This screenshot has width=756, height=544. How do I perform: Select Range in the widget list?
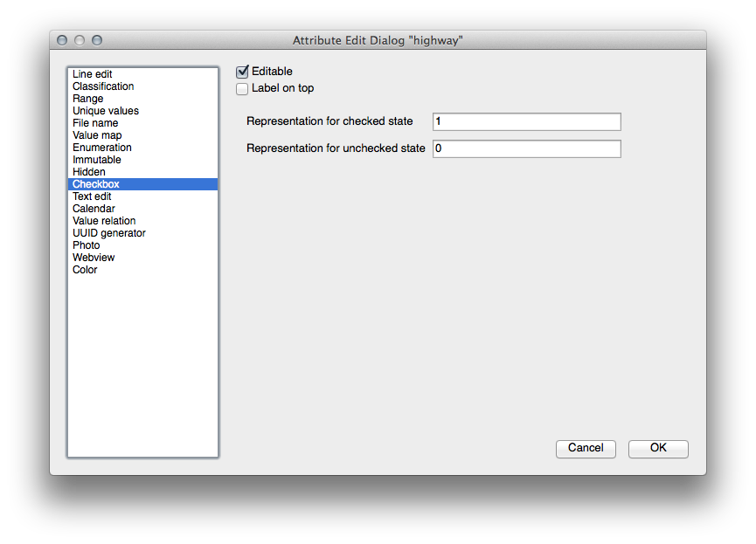88,99
